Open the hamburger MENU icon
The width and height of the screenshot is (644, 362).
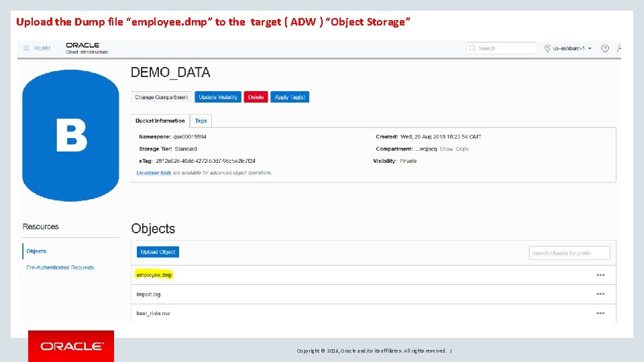pyautogui.click(x=26, y=48)
